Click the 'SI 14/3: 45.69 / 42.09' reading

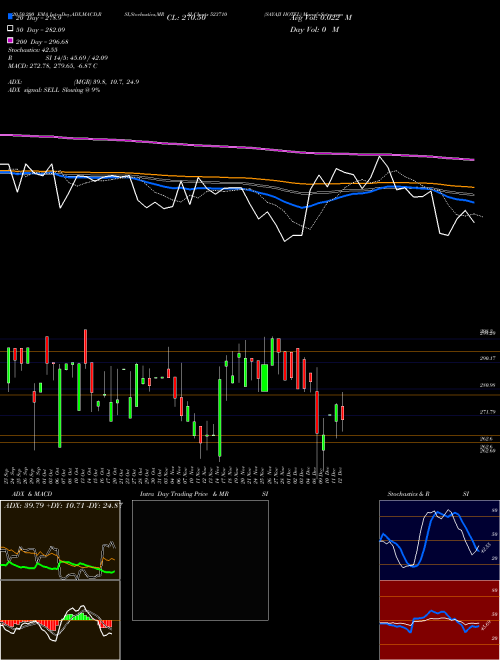click(77, 58)
